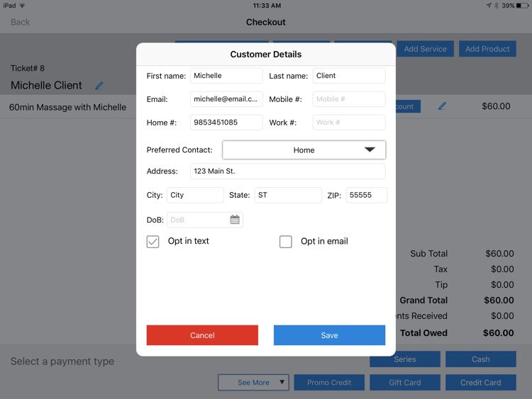Click the Michelle Client customer name
Image resolution: width=532 pixels, height=399 pixels.
[46, 86]
